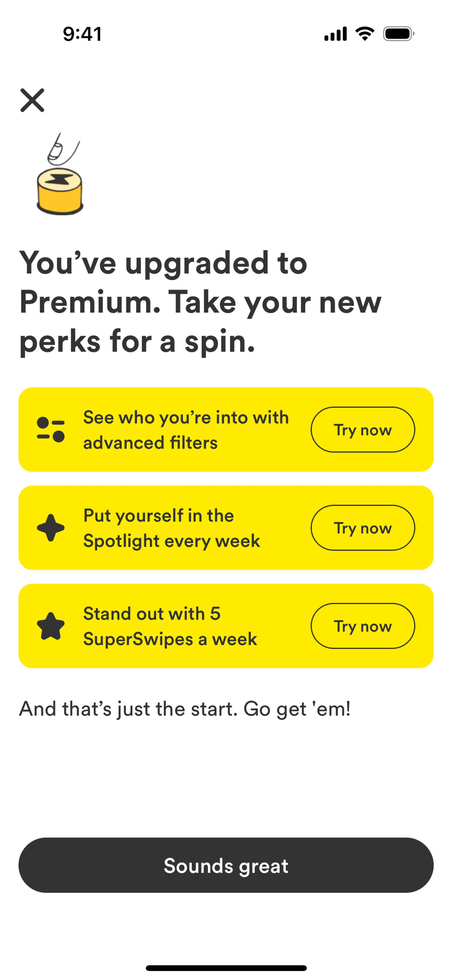The height and width of the screenshot is (980, 452).
Task: Tap the "You've upgraded to Premium" heading
Action: tap(200, 302)
